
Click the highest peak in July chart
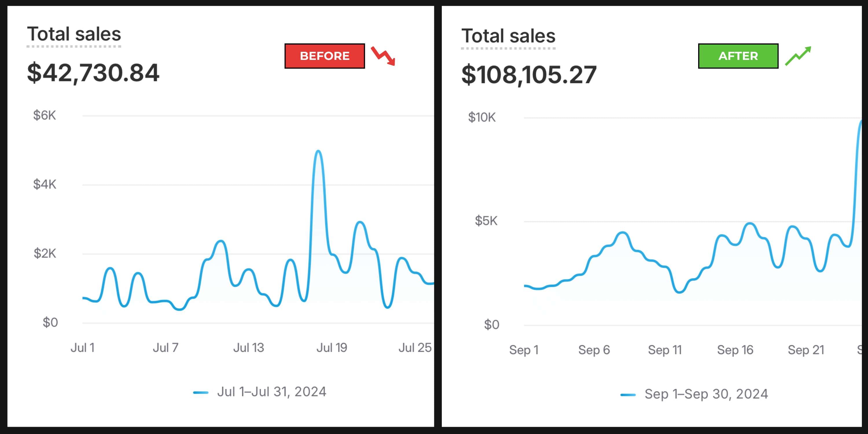pos(318,151)
